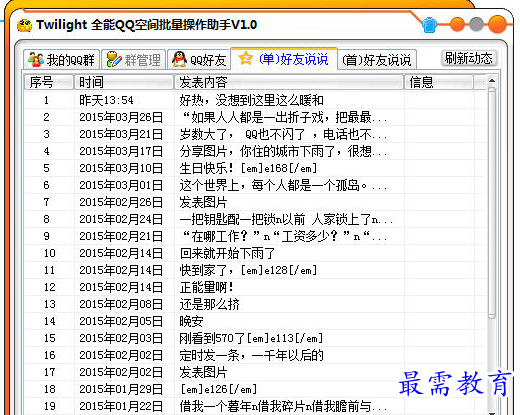Click sequence number 13 cell
This screenshot has height=415, width=520.
pyautogui.click(x=50, y=304)
